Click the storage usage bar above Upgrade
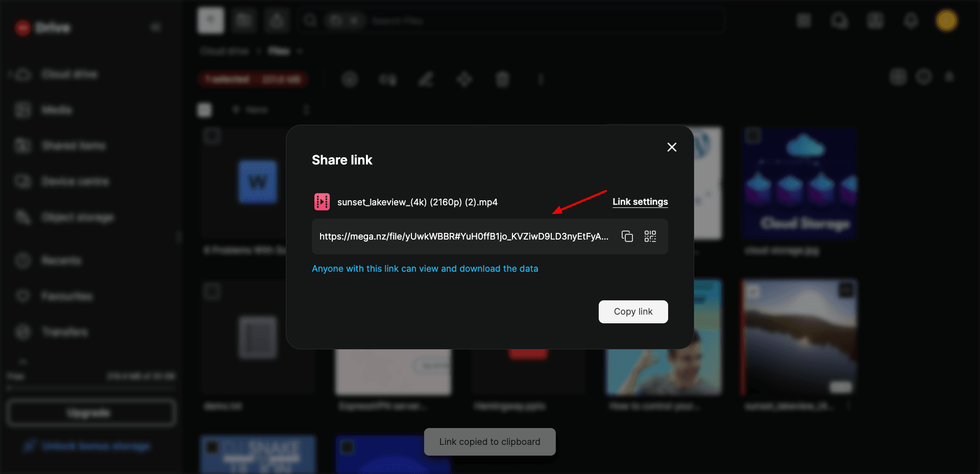 [x=91, y=388]
